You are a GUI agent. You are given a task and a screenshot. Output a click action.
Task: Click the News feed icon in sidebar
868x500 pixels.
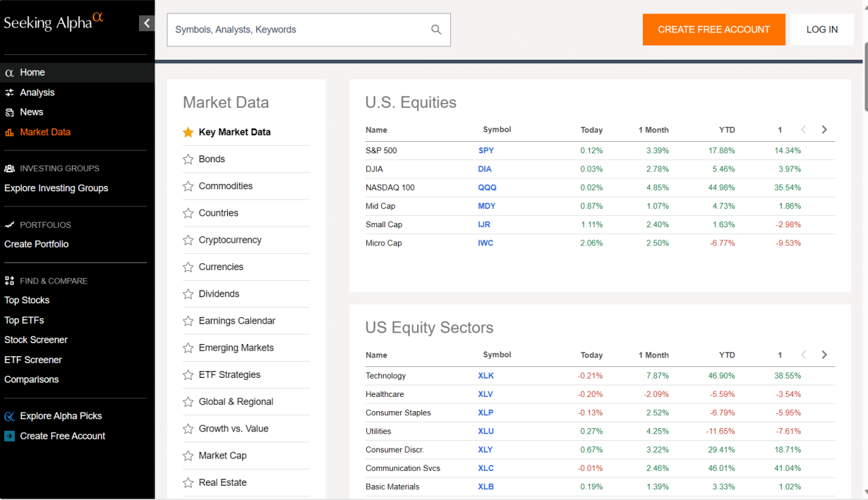point(9,112)
